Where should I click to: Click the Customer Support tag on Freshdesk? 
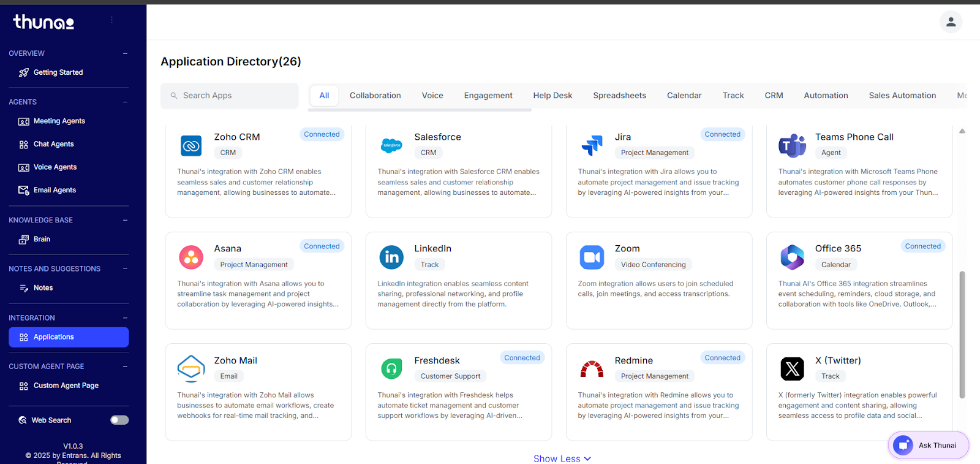tap(450, 376)
